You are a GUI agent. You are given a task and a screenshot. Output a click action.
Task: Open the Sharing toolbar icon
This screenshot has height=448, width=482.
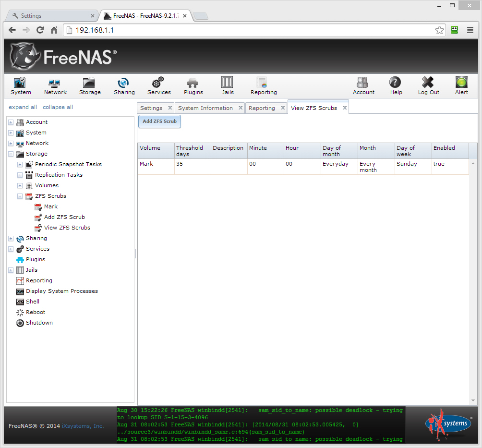pos(124,86)
